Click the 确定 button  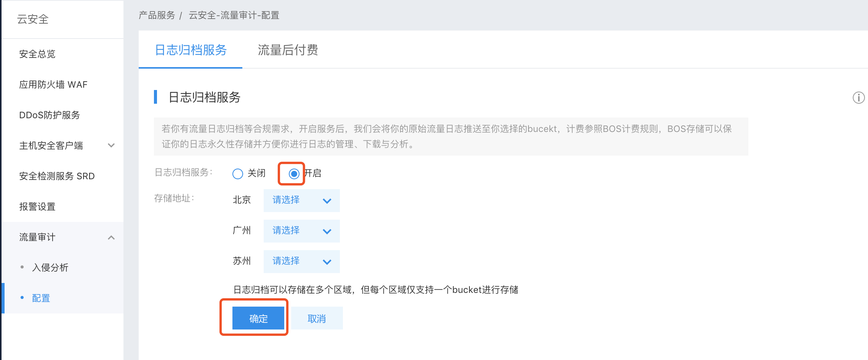[x=258, y=318]
